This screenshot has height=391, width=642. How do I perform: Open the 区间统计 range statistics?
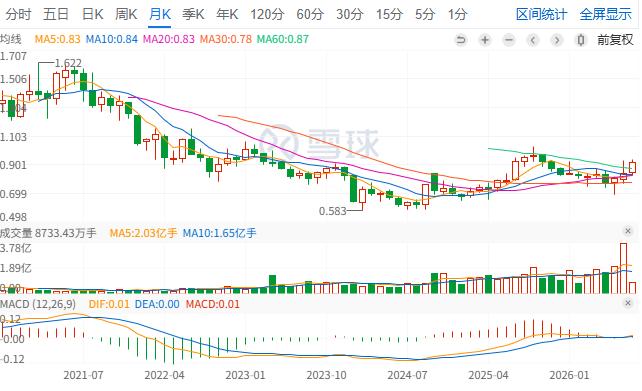(541, 15)
